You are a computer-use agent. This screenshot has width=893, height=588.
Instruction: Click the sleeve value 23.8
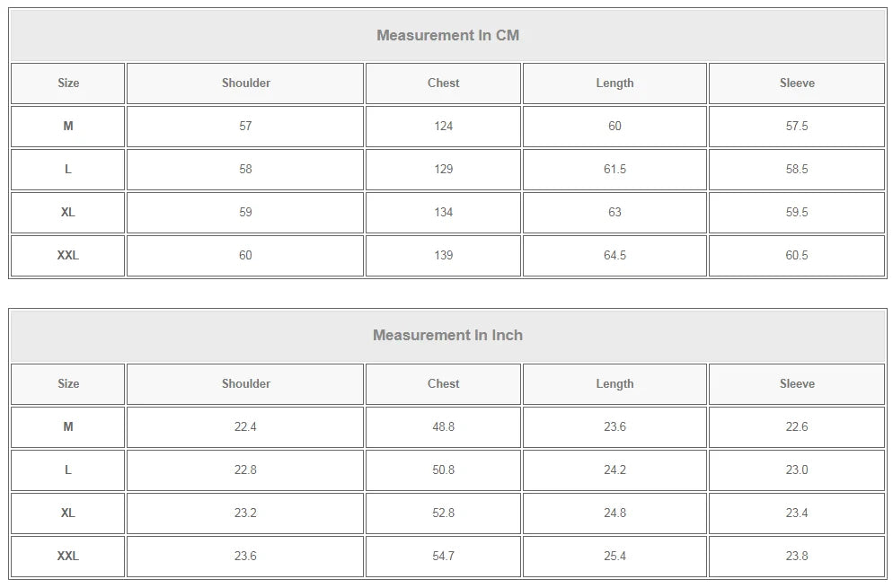pos(797,556)
